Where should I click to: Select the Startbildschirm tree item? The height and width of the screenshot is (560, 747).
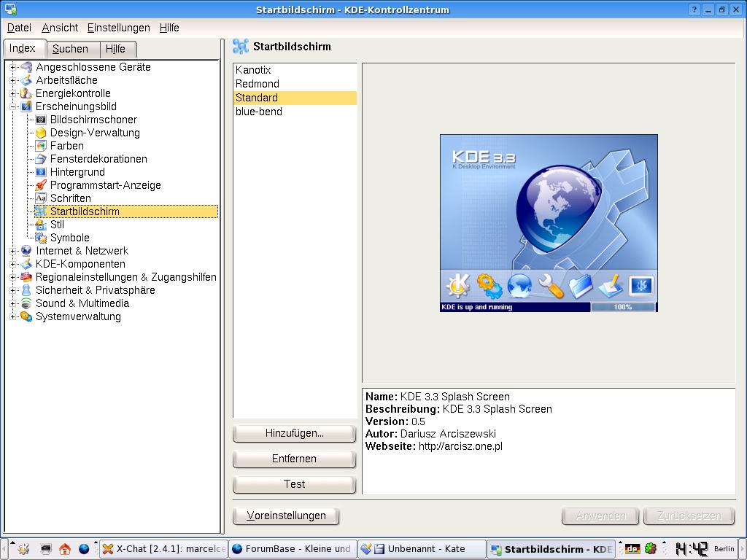pos(126,211)
